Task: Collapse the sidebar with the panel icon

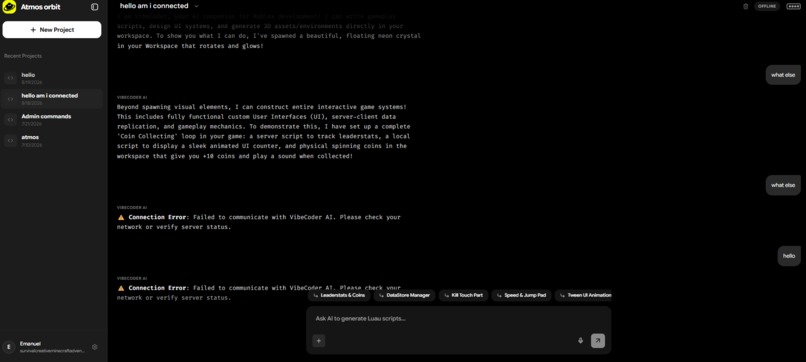Action: click(95, 7)
